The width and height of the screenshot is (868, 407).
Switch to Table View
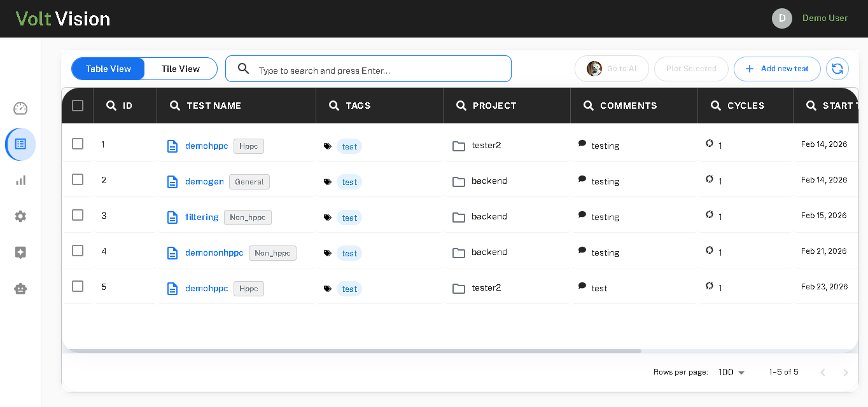(108, 69)
